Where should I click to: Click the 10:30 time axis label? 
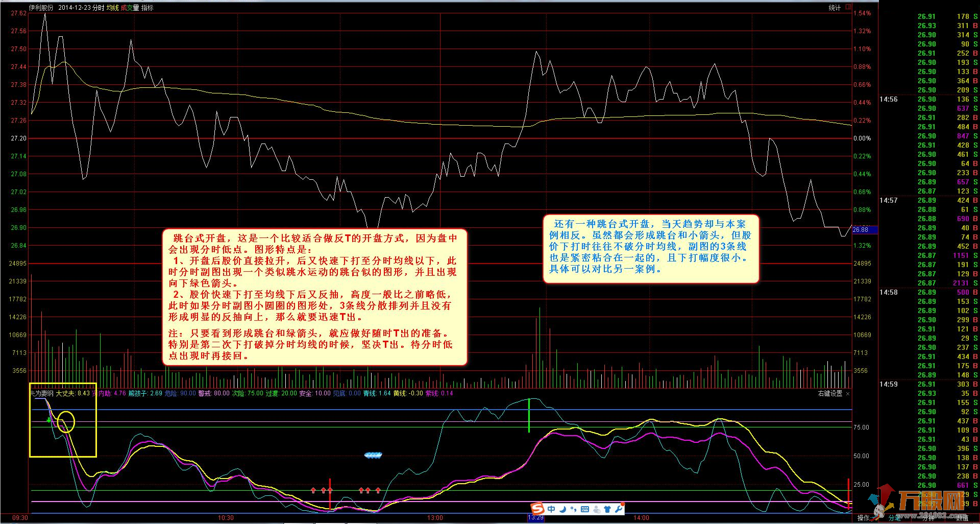tap(226, 517)
